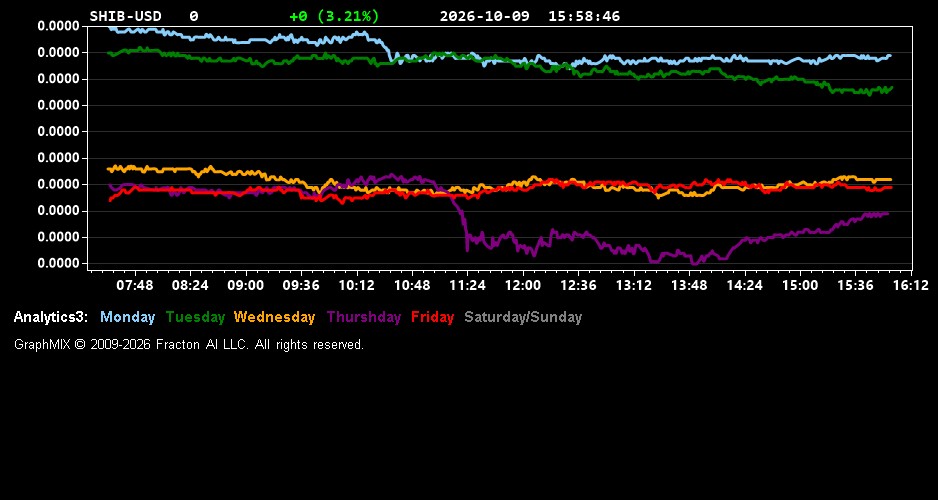Screen dimensions: 938x500
Task: Click the 11:24 time axis label
Action: coord(467,285)
